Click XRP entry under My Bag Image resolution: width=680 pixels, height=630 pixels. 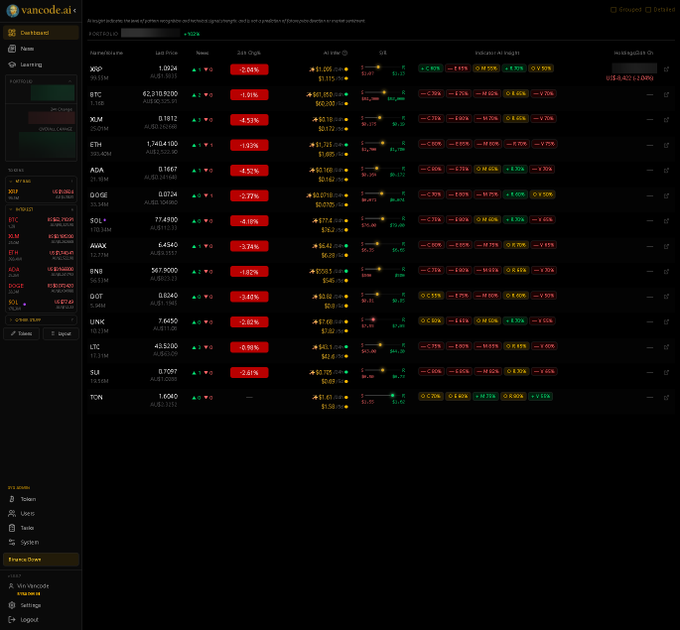(x=41, y=194)
